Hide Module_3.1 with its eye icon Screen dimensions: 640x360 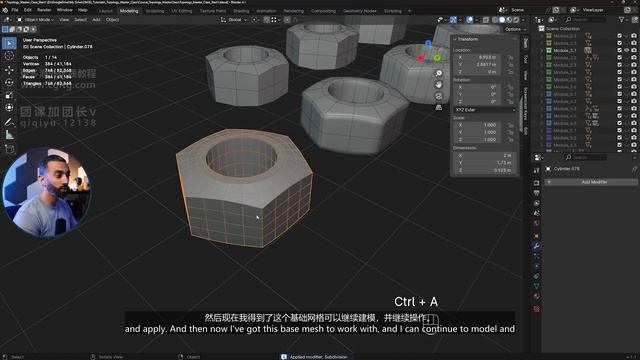tap(627, 51)
